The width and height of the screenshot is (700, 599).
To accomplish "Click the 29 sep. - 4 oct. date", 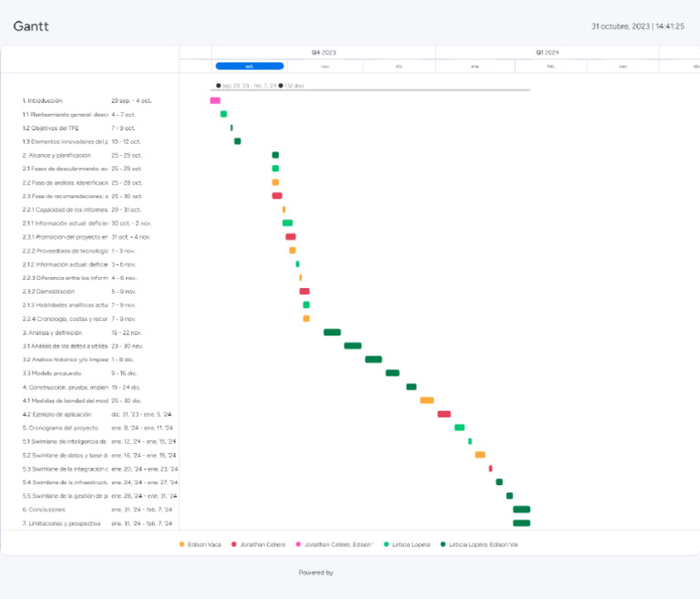I will pyautogui.click(x=131, y=101).
